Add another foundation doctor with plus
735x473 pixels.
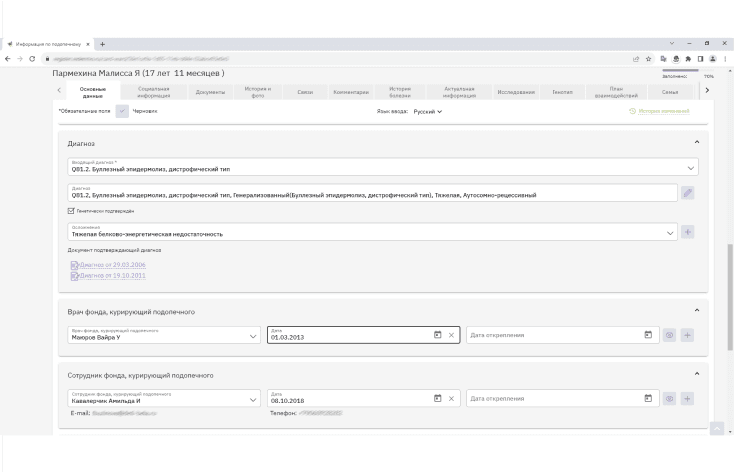tap(687, 335)
